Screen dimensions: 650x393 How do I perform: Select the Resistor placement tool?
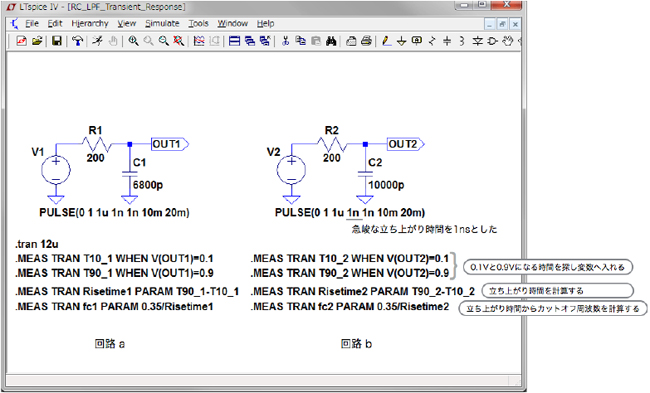tap(432, 41)
